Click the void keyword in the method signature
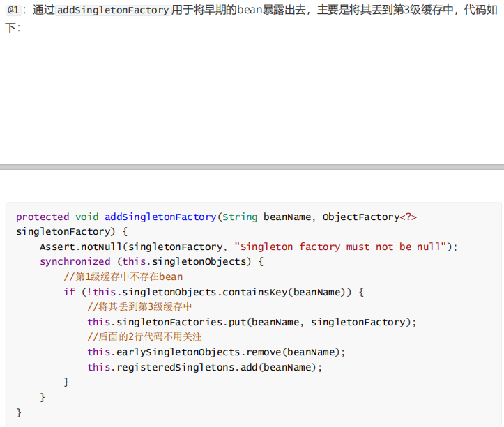 click(x=87, y=217)
